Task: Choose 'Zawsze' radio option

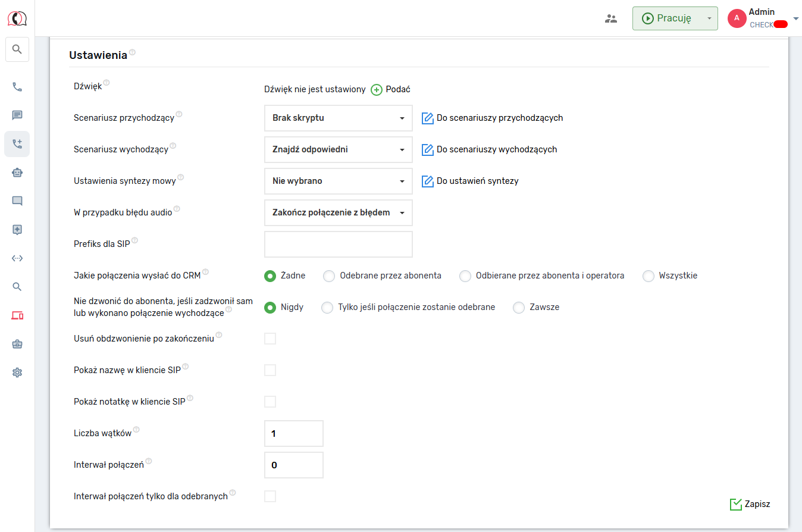Action: coord(519,308)
